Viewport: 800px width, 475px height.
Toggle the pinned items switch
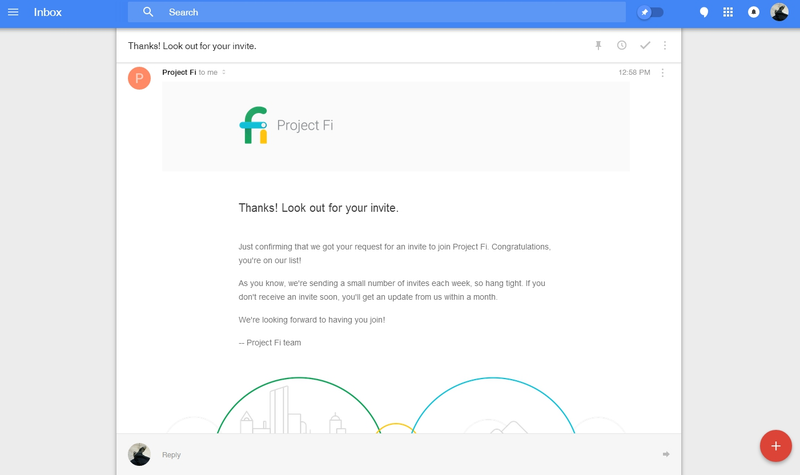click(651, 12)
